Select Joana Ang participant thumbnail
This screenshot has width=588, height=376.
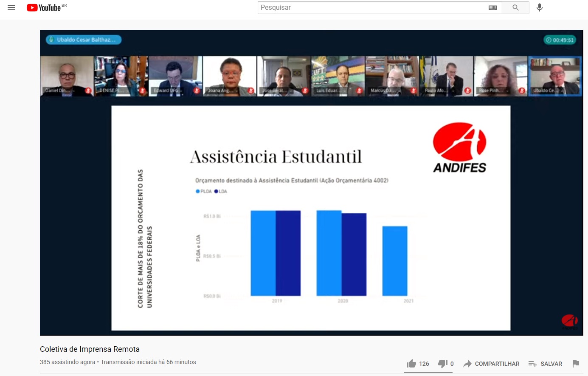[x=230, y=76]
